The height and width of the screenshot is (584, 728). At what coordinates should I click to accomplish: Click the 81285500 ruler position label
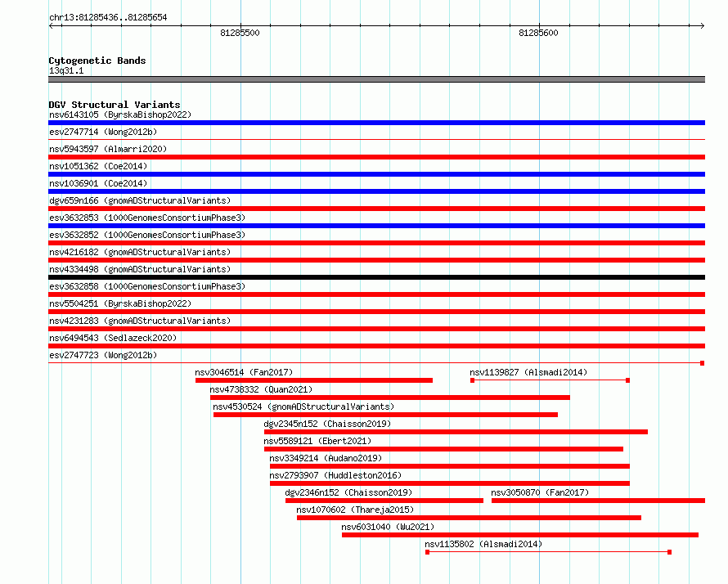click(240, 33)
